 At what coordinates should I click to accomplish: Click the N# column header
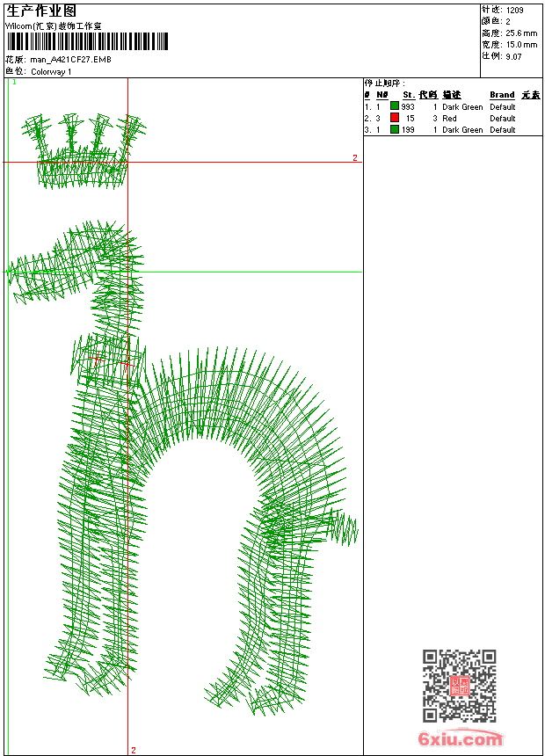(381, 95)
